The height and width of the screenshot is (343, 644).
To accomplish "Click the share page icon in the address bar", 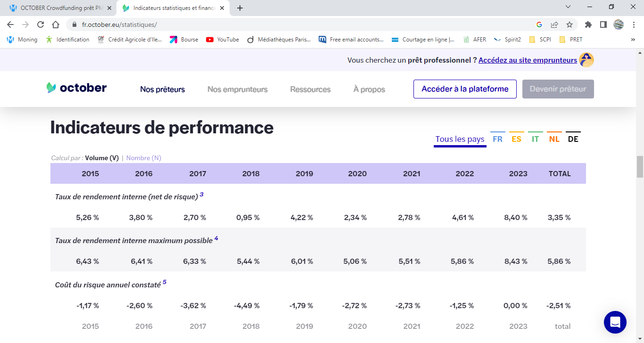I will (x=554, y=24).
